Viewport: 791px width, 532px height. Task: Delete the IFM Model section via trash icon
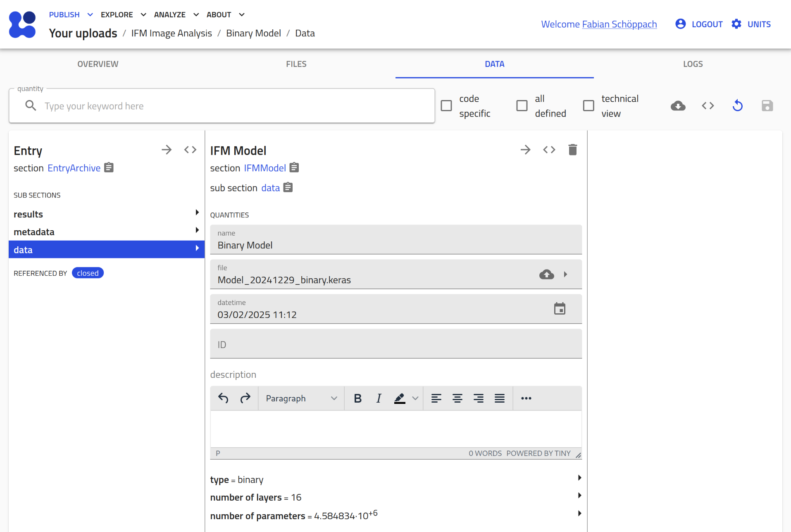pos(572,150)
